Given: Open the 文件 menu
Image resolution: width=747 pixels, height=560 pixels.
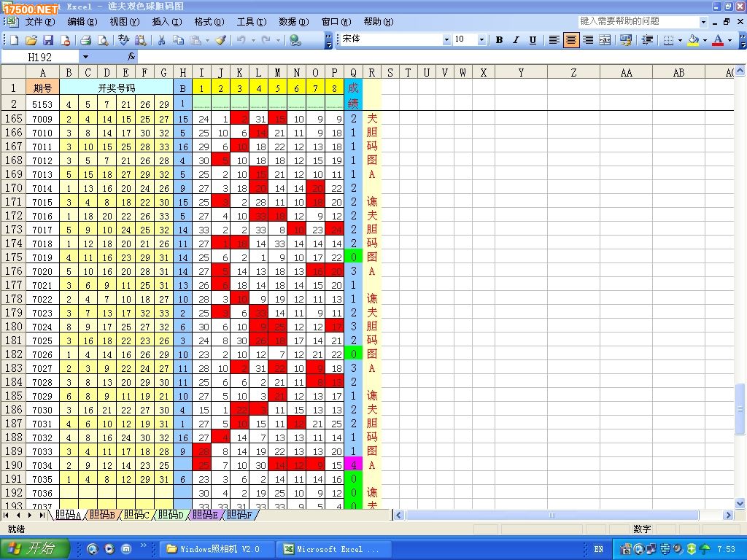Looking at the screenshot, I should click(39, 22).
